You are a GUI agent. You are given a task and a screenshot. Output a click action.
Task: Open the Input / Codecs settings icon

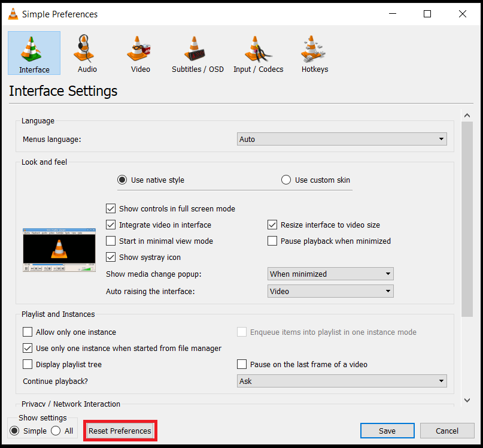(257, 53)
